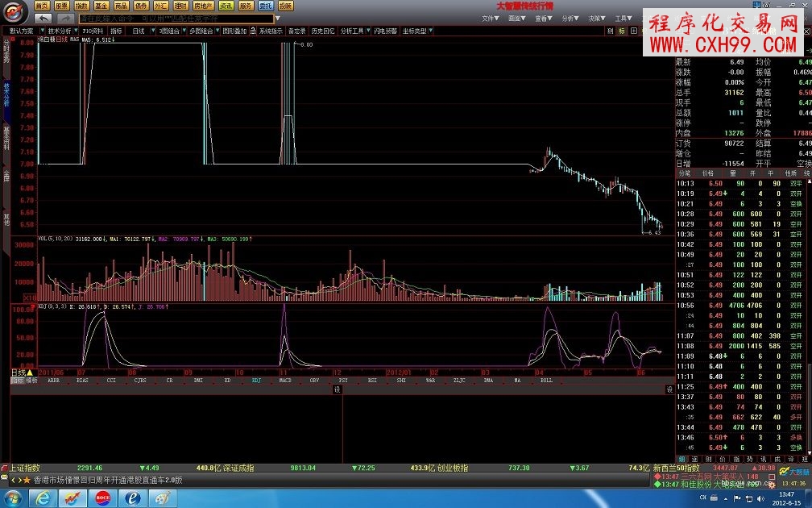Toggle the 刷 button in the toolbar
Viewport: 812px width, 508px height.
click(x=611, y=31)
